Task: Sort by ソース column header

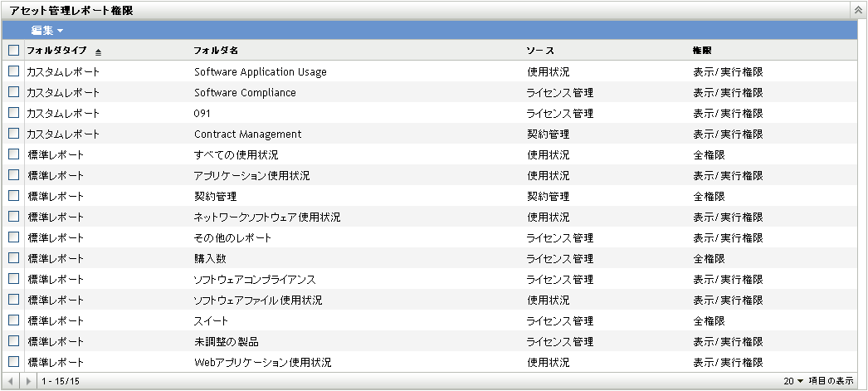Action: (x=540, y=51)
